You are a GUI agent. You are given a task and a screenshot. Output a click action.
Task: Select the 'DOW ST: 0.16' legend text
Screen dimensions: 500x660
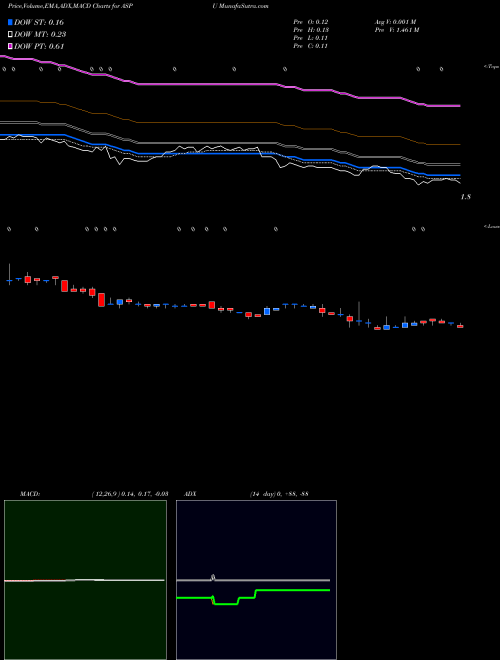click(39, 22)
